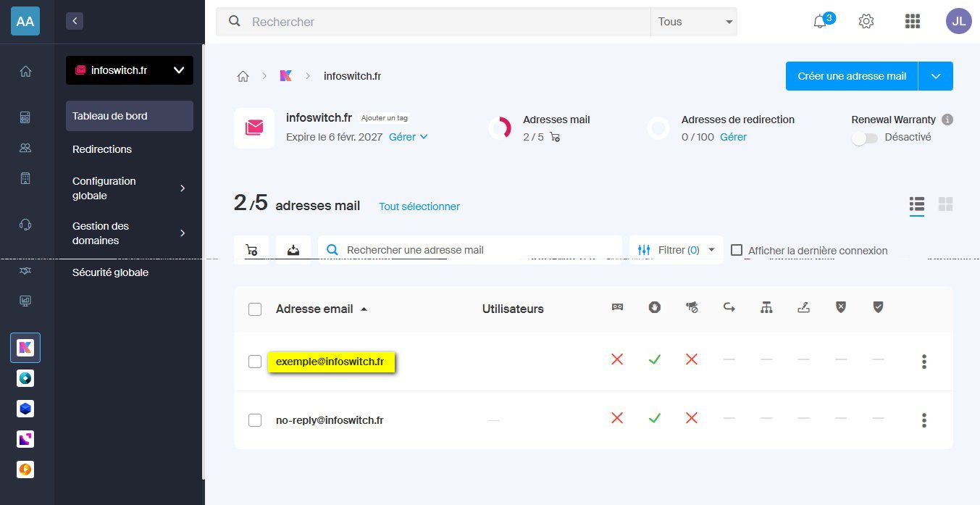Open the Filtrer (0) dropdown

click(x=676, y=249)
